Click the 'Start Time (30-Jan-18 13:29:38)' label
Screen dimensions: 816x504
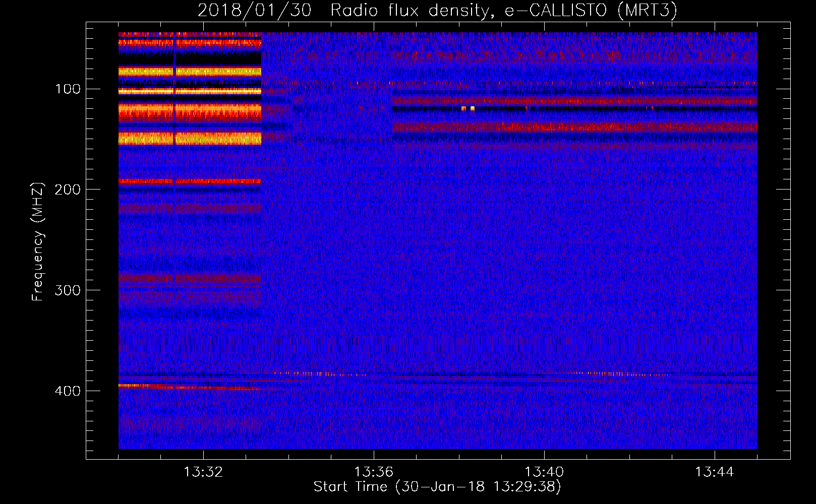pyautogui.click(x=437, y=487)
